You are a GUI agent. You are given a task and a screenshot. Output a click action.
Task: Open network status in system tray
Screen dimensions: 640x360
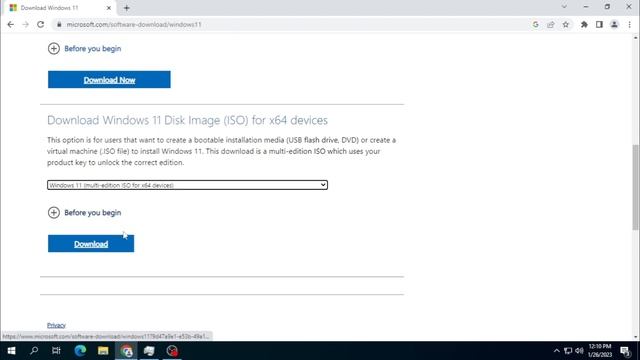click(568, 351)
